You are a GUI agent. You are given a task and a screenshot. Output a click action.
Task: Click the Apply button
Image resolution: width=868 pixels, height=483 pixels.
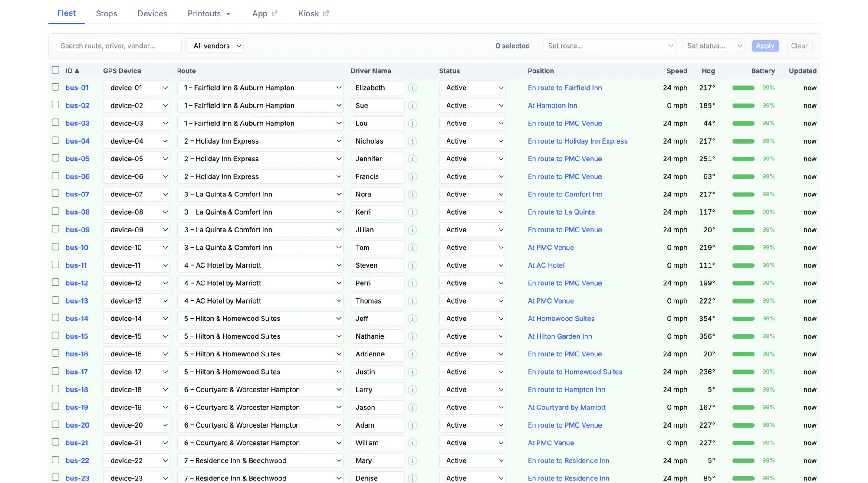coord(765,46)
